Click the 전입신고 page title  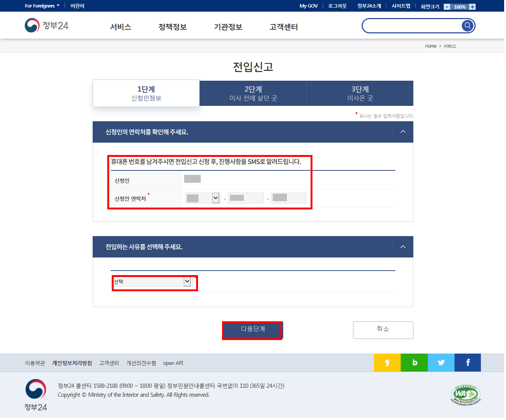pos(253,67)
